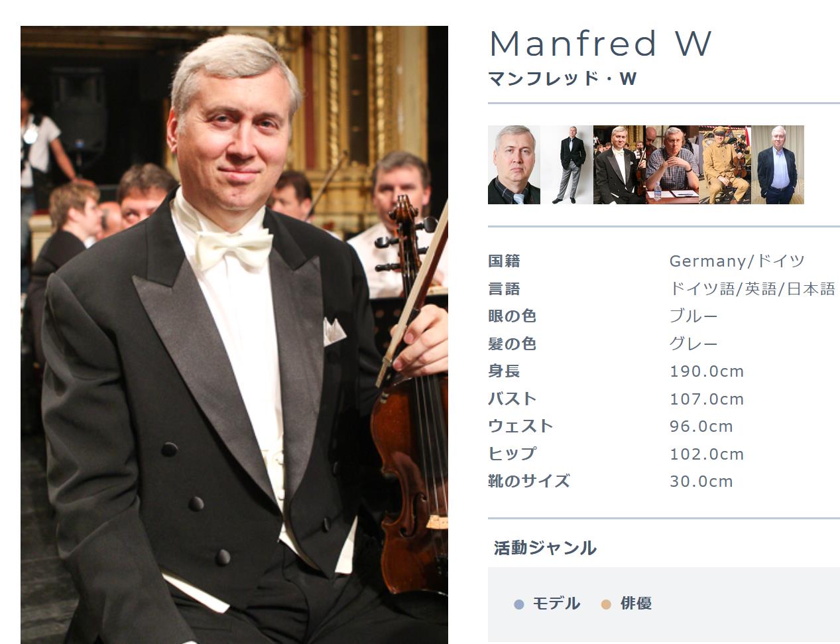Open the tan uniform costume thumbnail
840x644 pixels.
725,164
